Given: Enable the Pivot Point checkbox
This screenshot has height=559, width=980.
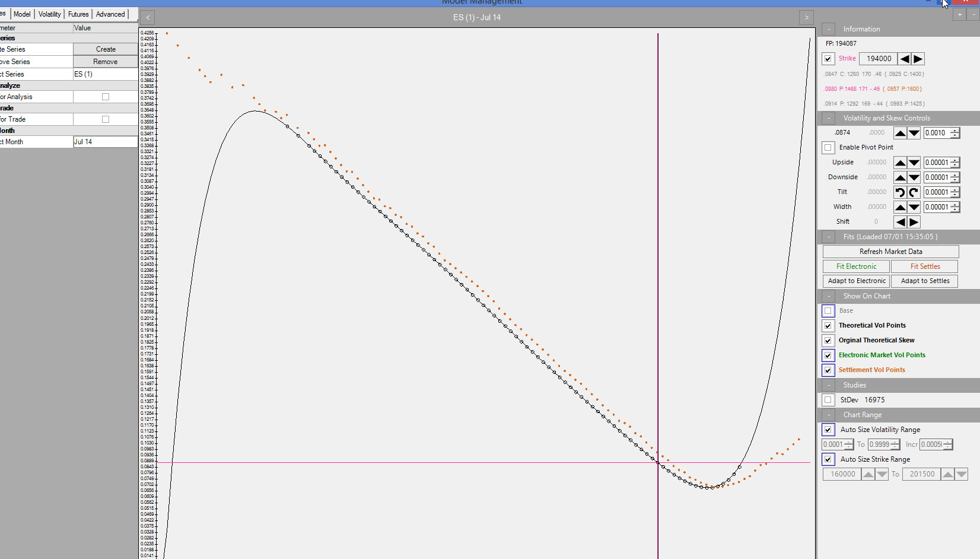Looking at the screenshot, I should coord(828,148).
